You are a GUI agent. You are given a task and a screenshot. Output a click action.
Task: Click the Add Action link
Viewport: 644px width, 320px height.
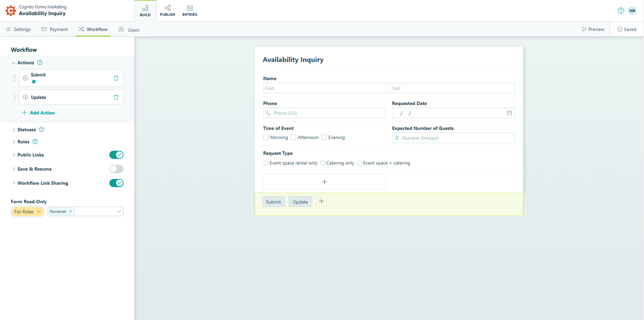(x=38, y=113)
